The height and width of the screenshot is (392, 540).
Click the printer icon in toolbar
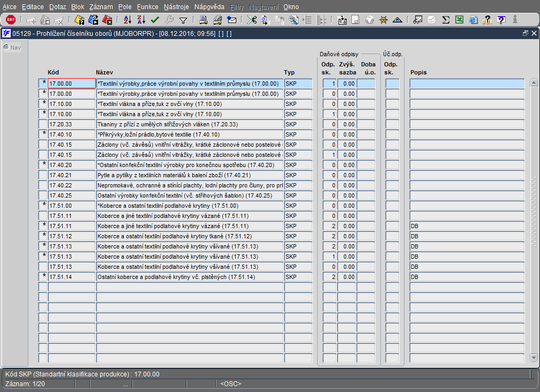[204, 20]
